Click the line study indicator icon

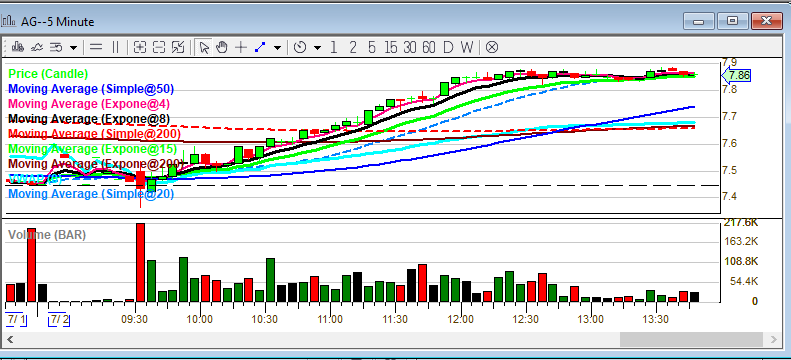(x=37, y=47)
